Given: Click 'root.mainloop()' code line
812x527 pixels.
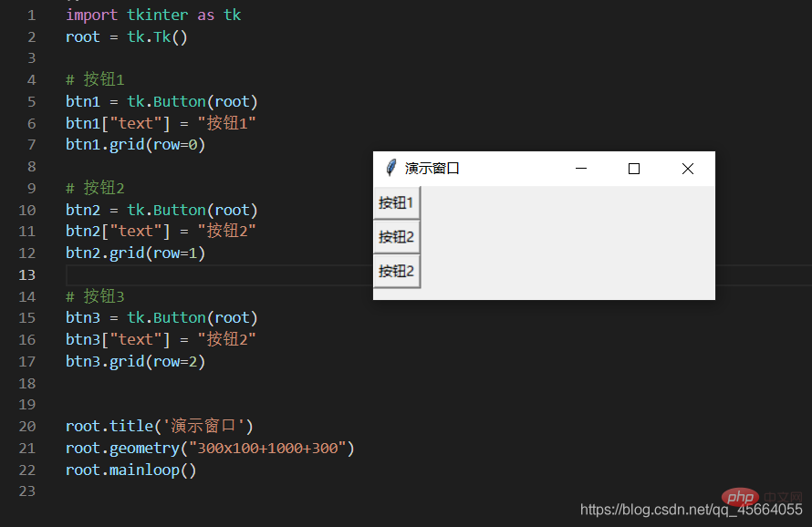Looking at the screenshot, I should [131, 470].
